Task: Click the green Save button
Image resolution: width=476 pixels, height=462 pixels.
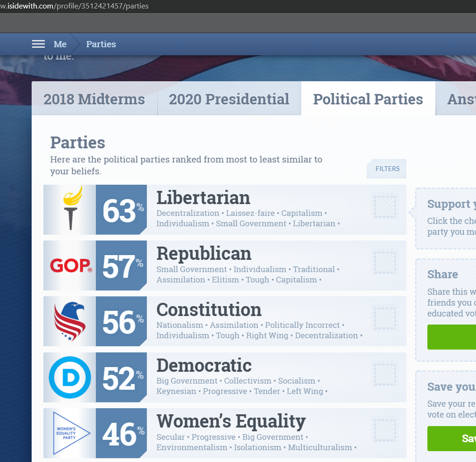Action: (452, 438)
